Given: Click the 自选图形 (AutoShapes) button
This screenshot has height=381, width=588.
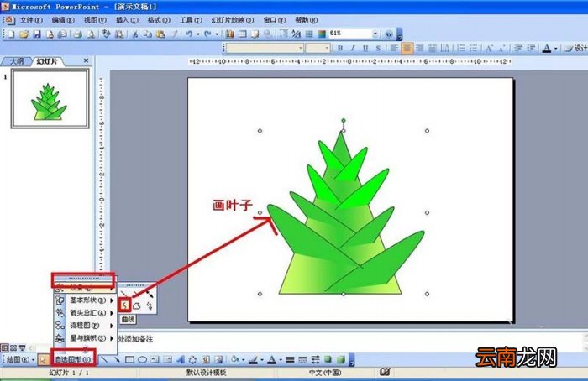Looking at the screenshot, I should (x=73, y=360).
